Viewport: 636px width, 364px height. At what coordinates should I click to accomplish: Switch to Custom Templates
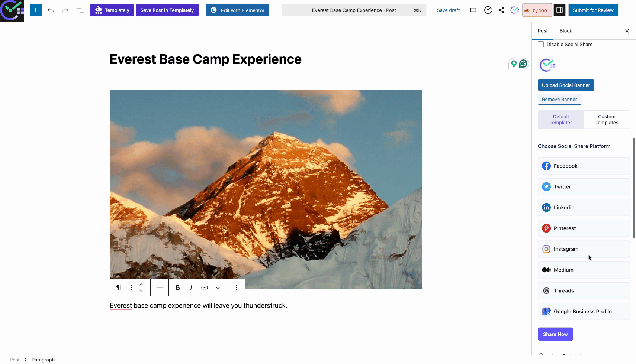coord(606,119)
